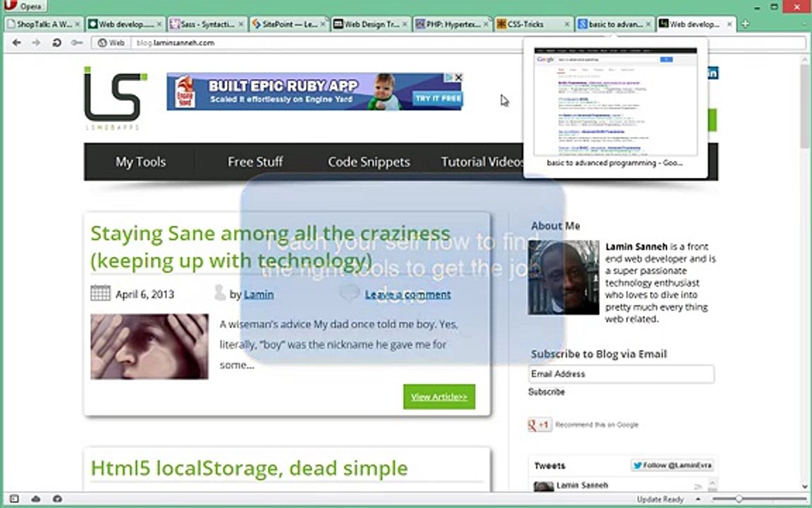Click the Email Address input field
Screen dimensions: 812x508
622,374
